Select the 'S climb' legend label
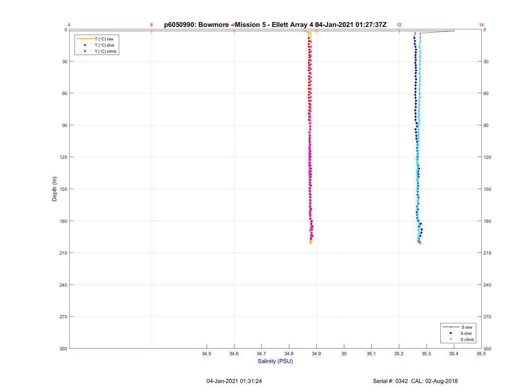 (x=467, y=339)
